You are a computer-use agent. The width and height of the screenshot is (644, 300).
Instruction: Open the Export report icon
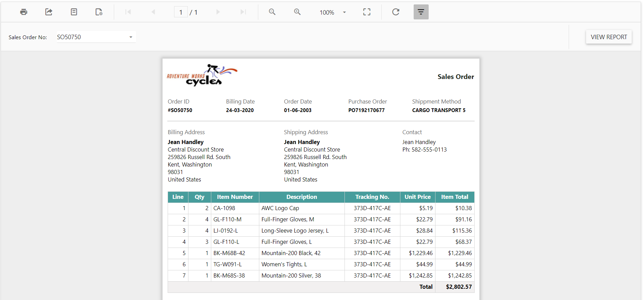[49, 12]
